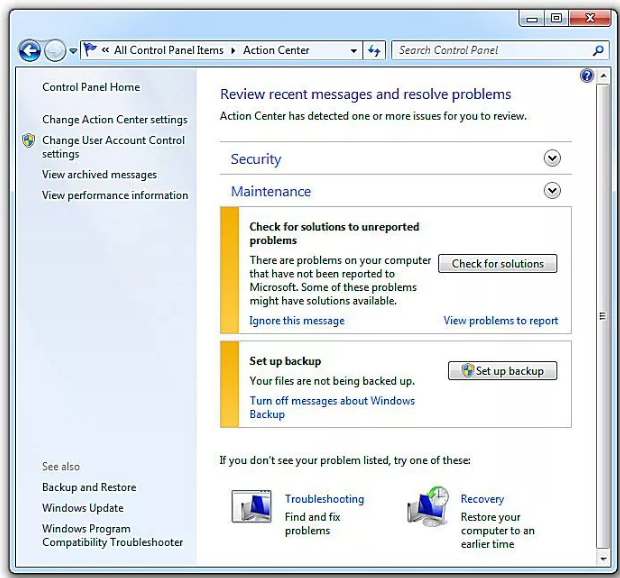Open View problems to report
The height and width of the screenshot is (578, 620).
[501, 321]
